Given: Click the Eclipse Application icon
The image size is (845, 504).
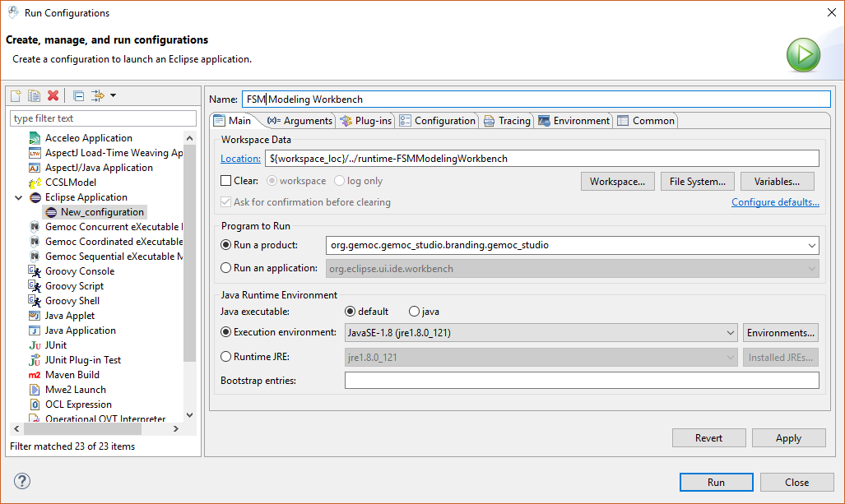Looking at the screenshot, I should click(x=35, y=197).
